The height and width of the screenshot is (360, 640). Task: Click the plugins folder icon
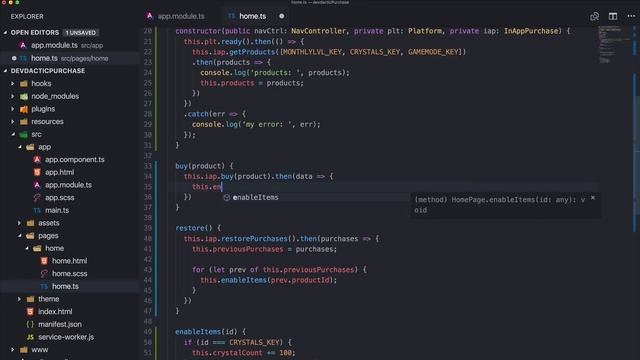(x=24, y=109)
